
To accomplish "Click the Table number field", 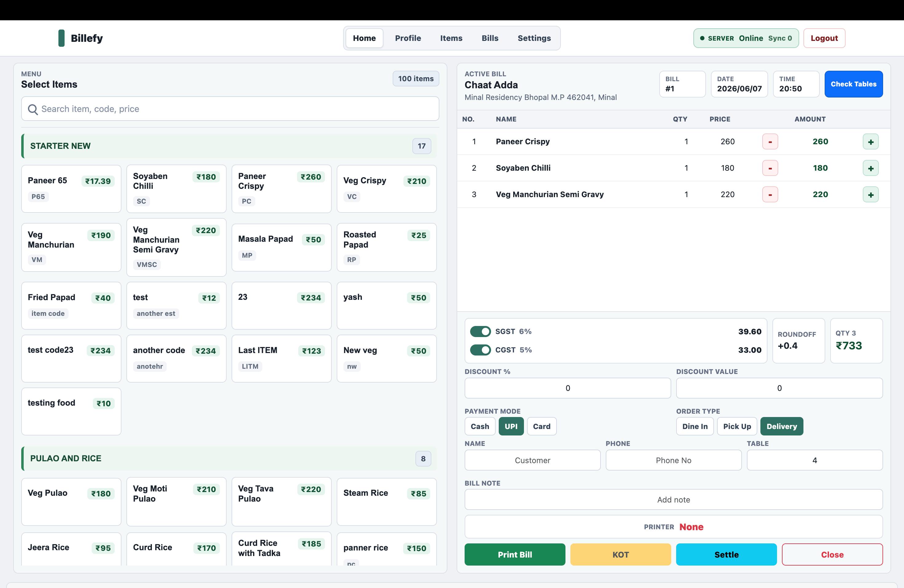I will [x=815, y=460].
